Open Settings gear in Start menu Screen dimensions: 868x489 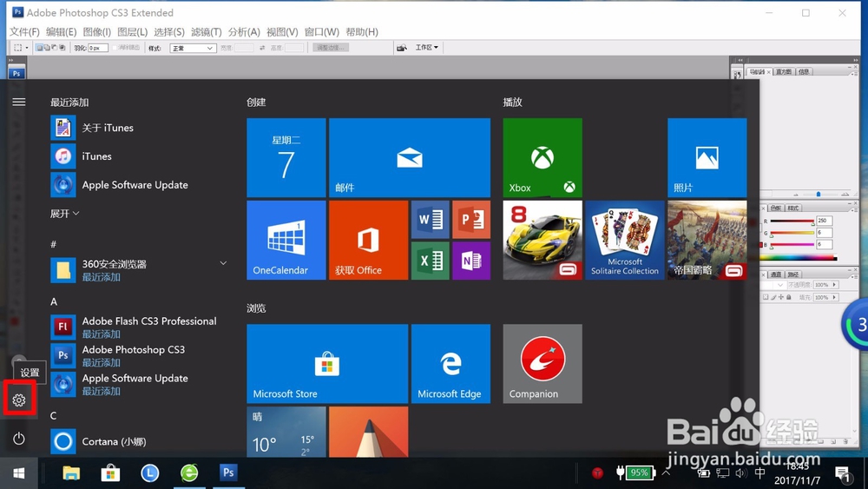[19, 400]
